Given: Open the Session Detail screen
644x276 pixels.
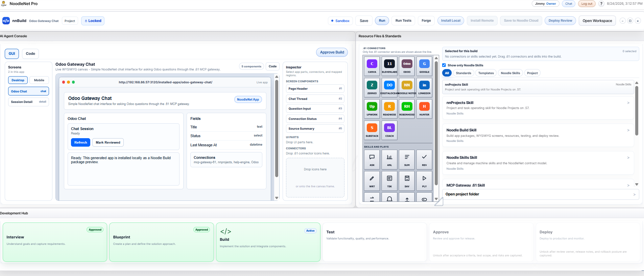Looking at the screenshot, I should 28,102.
